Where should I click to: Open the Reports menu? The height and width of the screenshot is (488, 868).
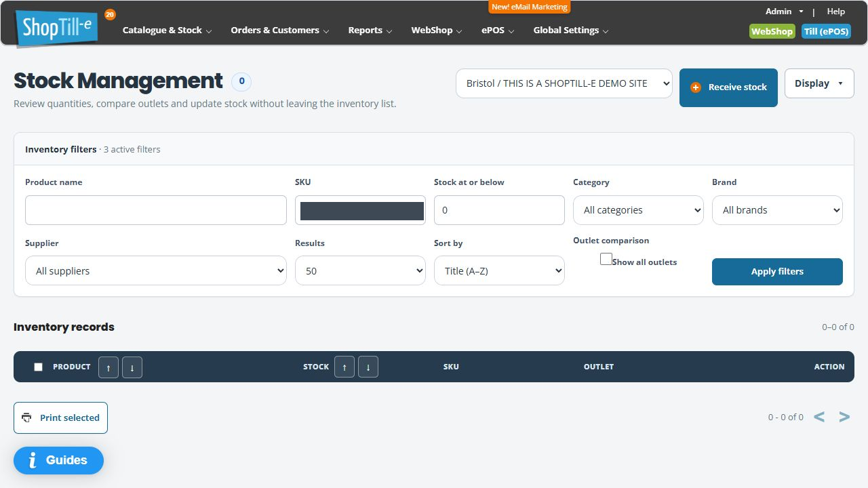point(370,30)
